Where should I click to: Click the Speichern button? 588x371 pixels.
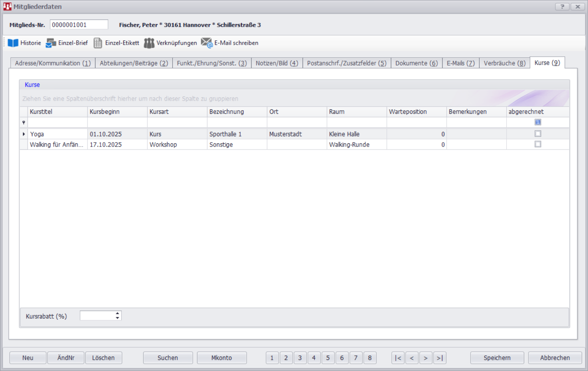(x=497, y=358)
